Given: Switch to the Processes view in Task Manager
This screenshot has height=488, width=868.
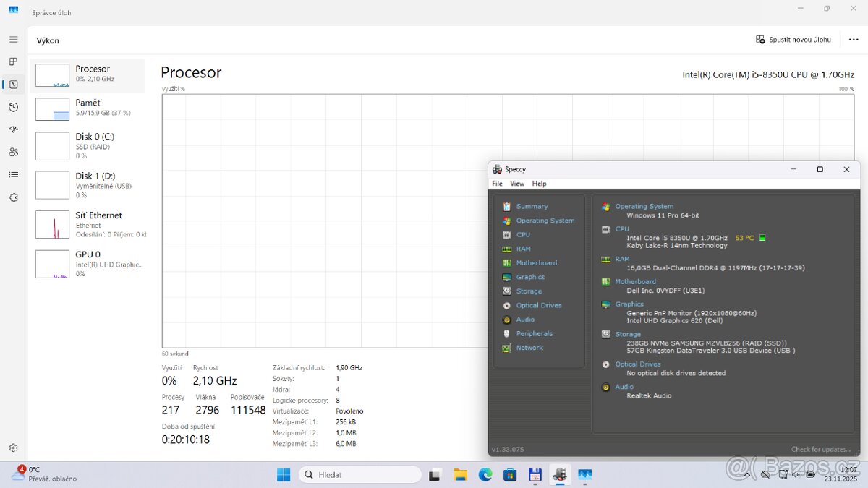Looking at the screenshot, I should [13, 61].
